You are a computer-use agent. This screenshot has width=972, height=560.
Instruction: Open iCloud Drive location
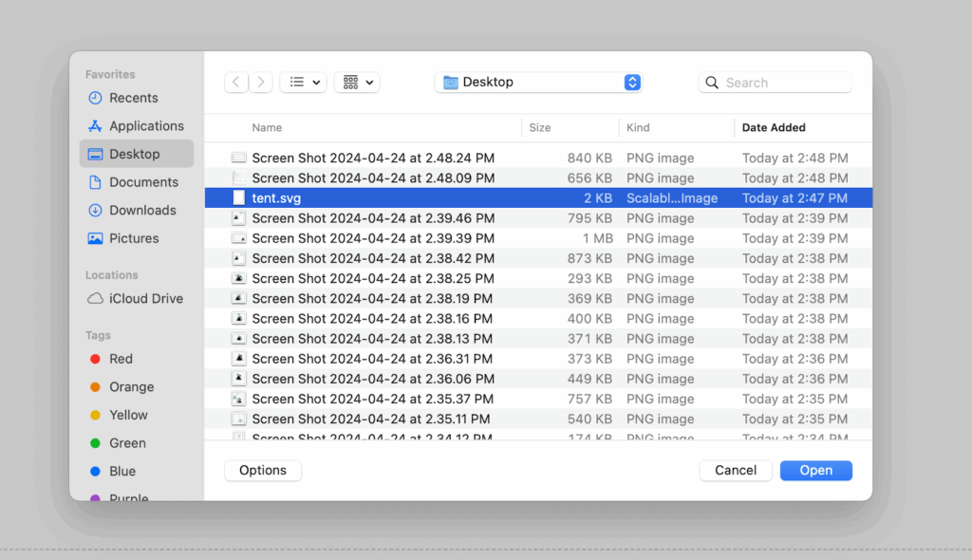tap(145, 299)
